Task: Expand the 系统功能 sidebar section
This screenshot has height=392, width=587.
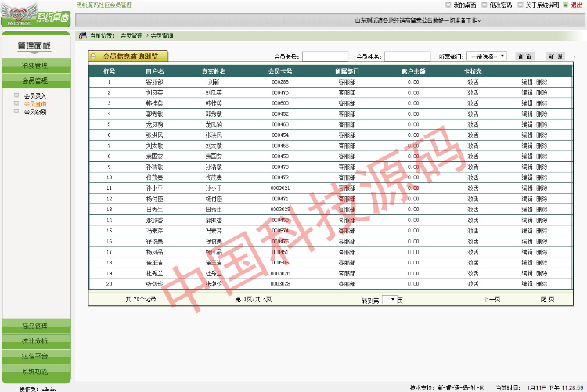Action: (36, 372)
